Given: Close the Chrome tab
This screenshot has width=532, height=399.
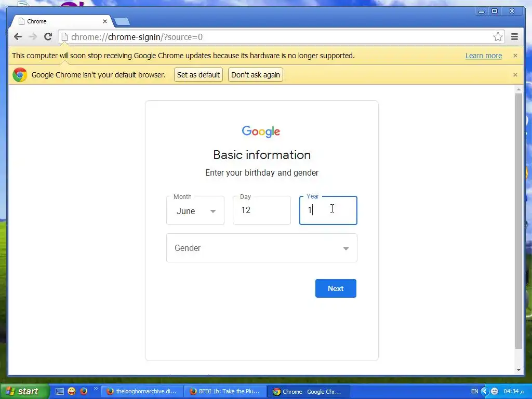Looking at the screenshot, I should click(x=105, y=21).
